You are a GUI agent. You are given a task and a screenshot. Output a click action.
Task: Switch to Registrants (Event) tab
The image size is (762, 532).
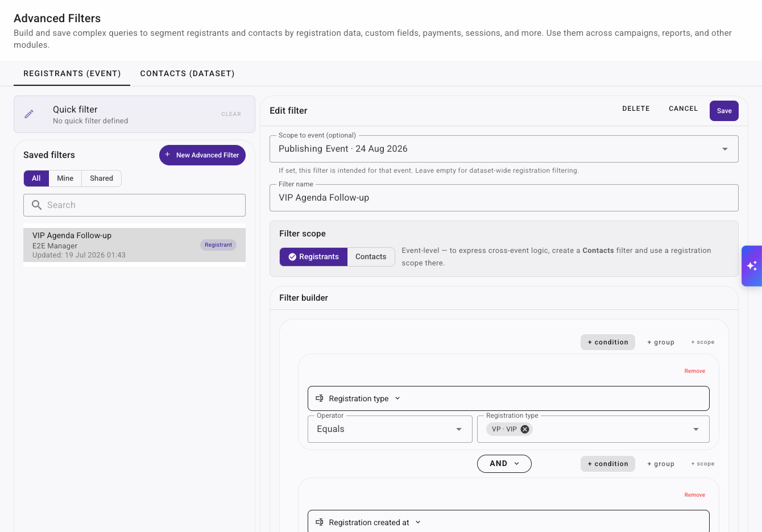coord(72,73)
